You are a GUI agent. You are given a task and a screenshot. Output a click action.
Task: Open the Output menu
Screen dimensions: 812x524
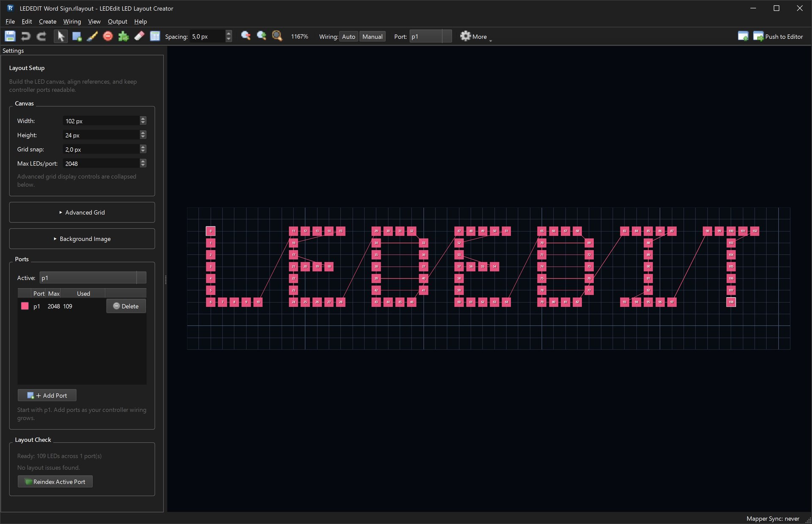pyautogui.click(x=117, y=21)
